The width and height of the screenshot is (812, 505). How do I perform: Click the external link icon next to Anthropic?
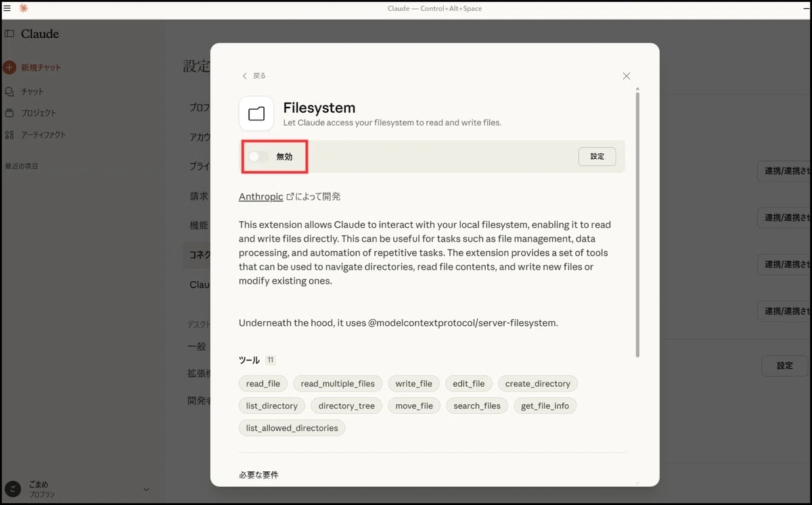point(290,197)
